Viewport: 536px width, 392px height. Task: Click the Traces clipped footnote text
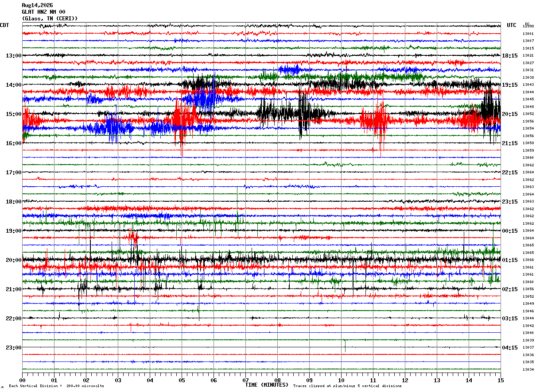tap(347, 386)
